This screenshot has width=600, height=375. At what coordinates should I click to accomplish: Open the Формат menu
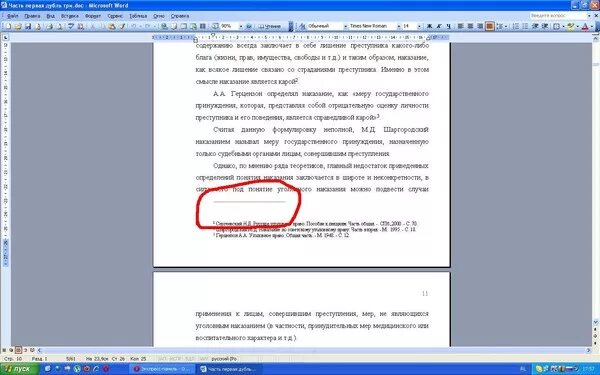coord(93,16)
